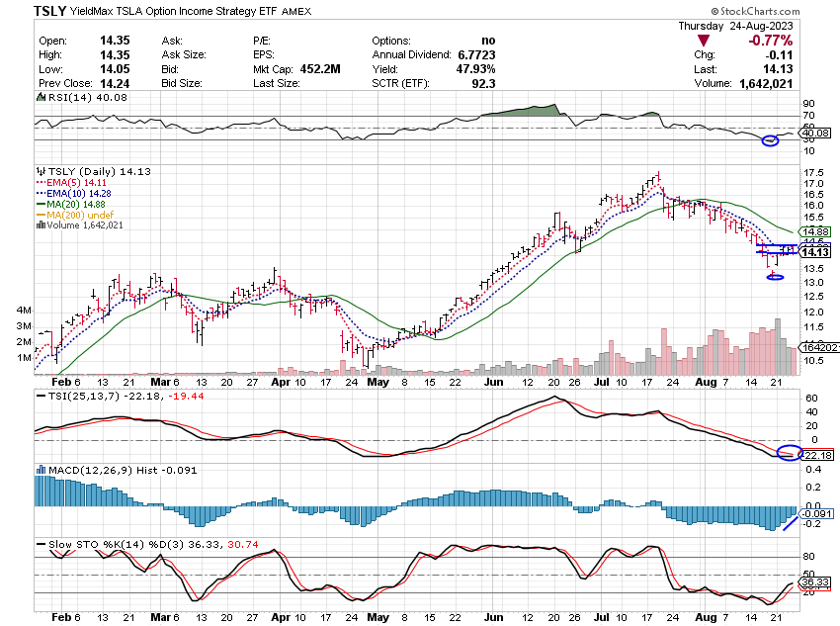Viewport: 840px width, 626px height.
Task: Click the Prev Close value 14.24
Action: pyautogui.click(x=115, y=84)
